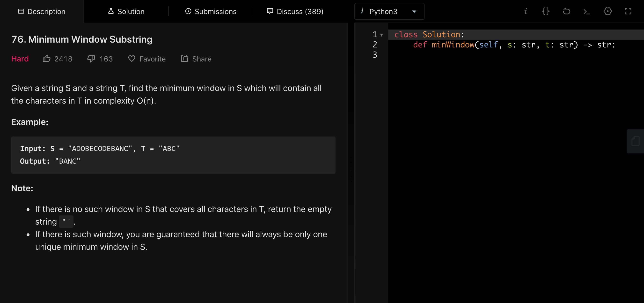Screen dimensions: 644x303
Task: Click the clipboard icon at right edge
Action: coord(635,141)
